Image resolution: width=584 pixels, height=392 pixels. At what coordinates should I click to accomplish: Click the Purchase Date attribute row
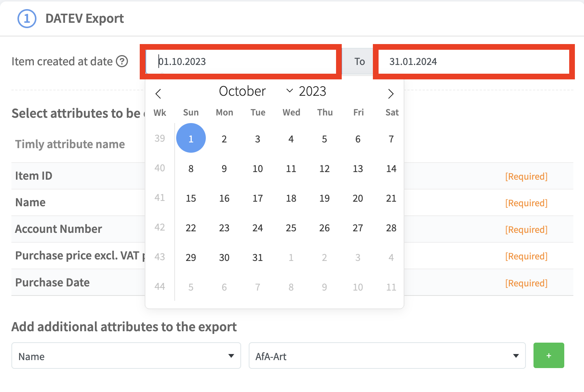pyautogui.click(x=292, y=282)
